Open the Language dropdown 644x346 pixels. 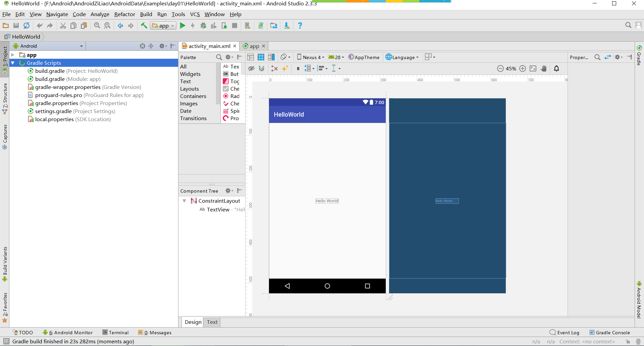[402, 57]
